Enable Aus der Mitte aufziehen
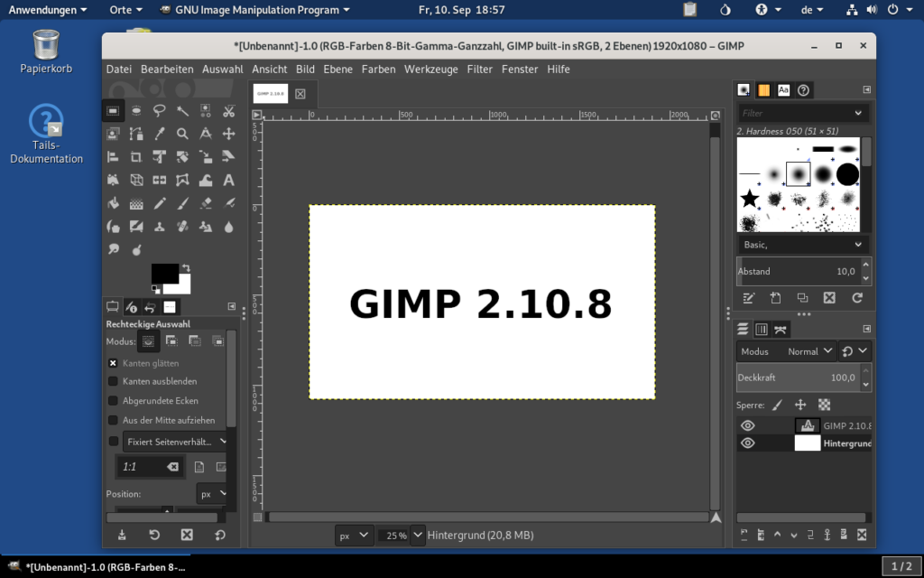924x578 pixels. click(113, 420)
